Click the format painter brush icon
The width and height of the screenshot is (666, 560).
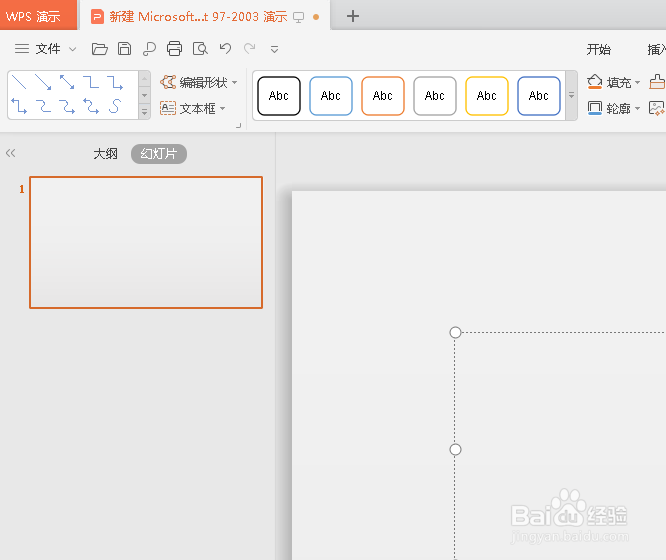[x=658, y=82]
